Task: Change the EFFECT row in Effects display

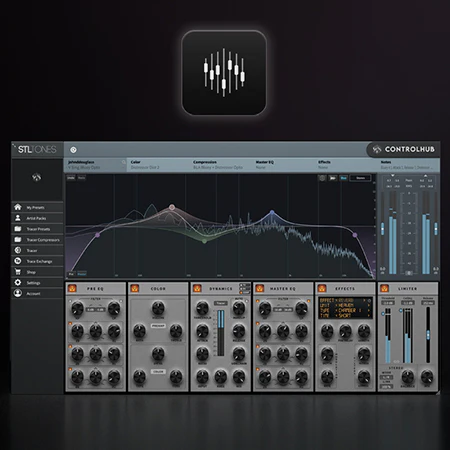Action: 345,300
